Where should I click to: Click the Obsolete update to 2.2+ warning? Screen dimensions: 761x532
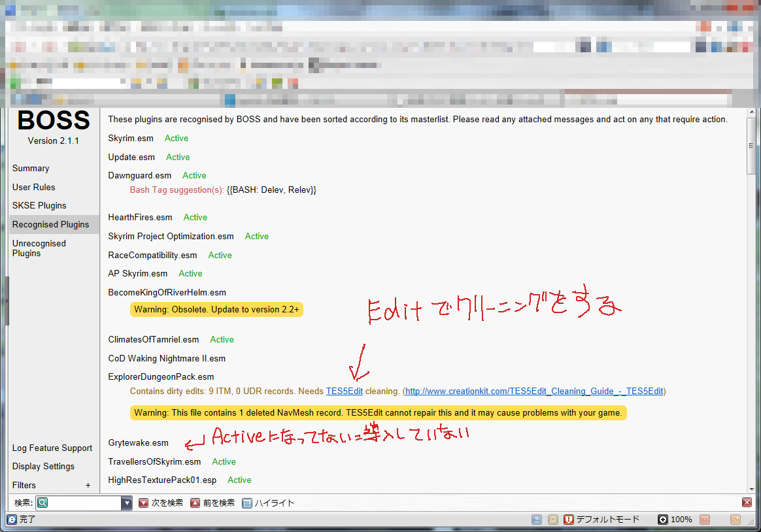tap(216, 309)
